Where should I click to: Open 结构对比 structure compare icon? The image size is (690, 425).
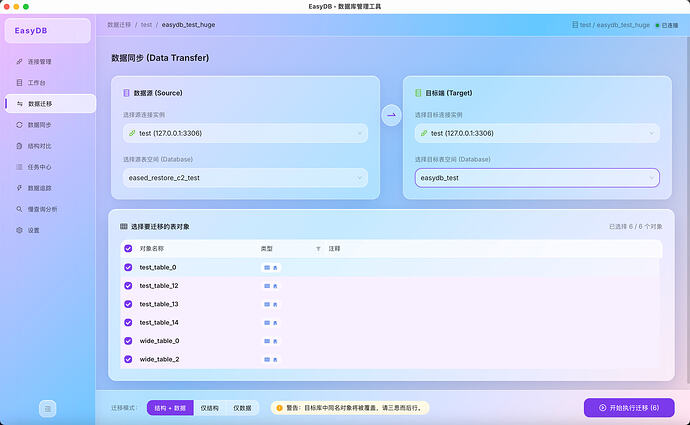coord(19,146)
